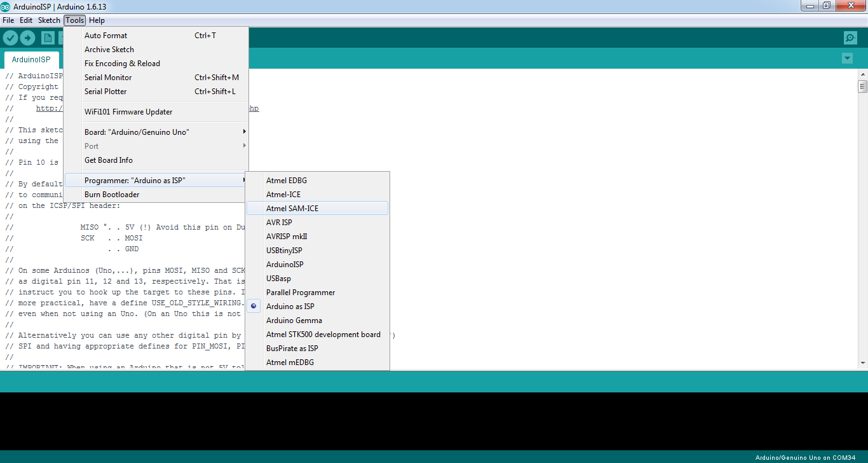This screenshot has height=463, width=868.
Task: Open Serial Monitor from the Tools menu
Action: 156,78
